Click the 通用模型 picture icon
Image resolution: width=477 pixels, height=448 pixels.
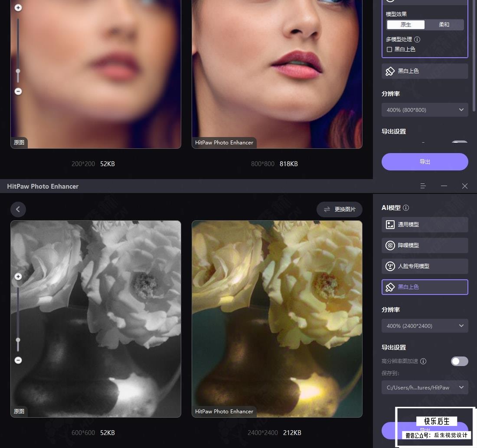pyautogui.click(x=390, y=225)
